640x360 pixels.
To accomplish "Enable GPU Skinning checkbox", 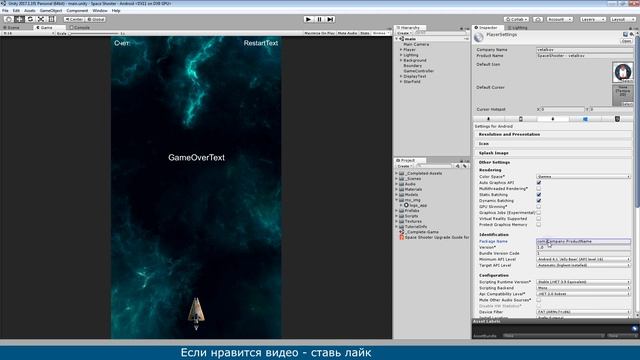I will click(539, 207).
